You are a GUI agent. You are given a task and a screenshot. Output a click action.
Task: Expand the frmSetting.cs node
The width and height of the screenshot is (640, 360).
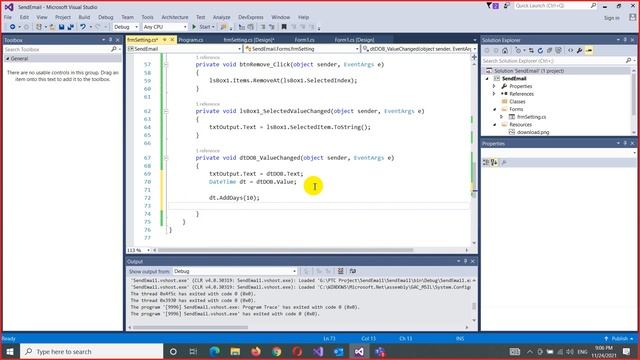[x=502, y=117]
